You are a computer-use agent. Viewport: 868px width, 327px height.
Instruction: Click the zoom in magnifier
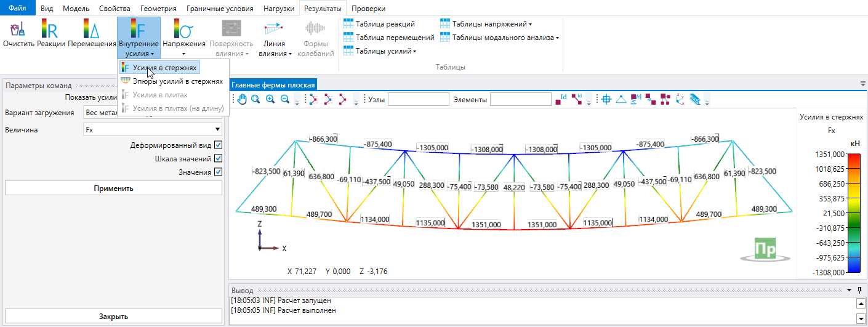coord(270,99)
